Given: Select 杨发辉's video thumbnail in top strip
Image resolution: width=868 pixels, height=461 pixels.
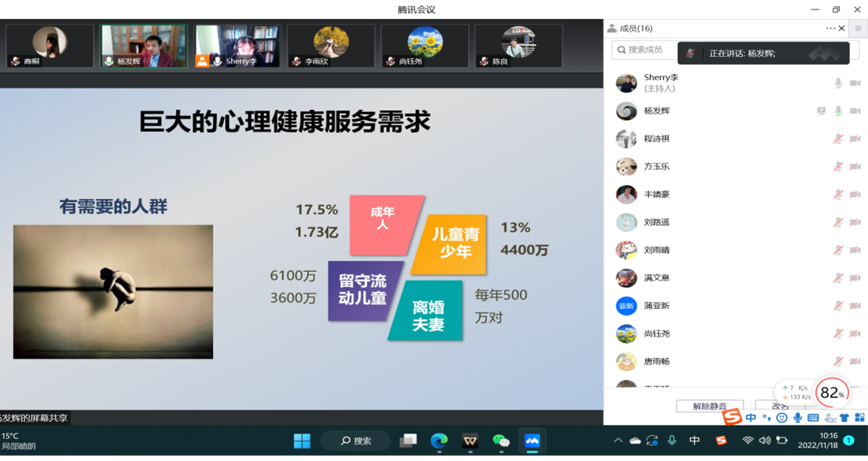Looking at the screenshot, I should click(x=144, y=46).
